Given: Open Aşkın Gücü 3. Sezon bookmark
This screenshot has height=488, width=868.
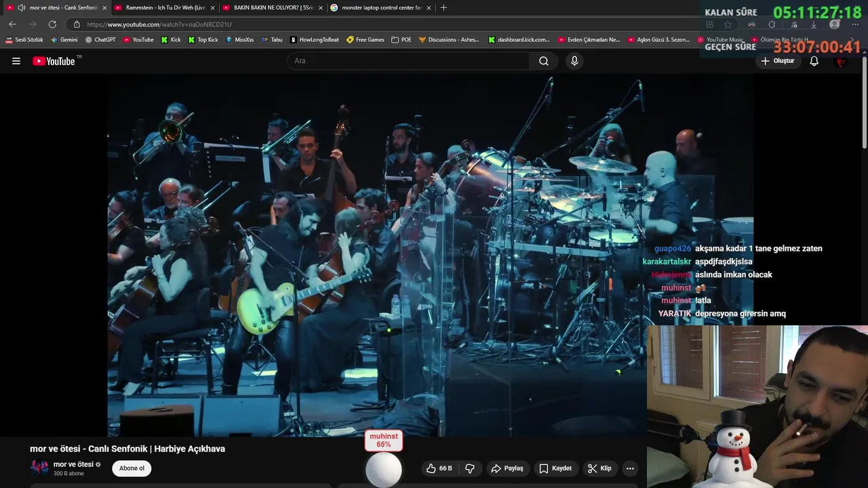Looking at the screenshot, I should pos(658,40).
